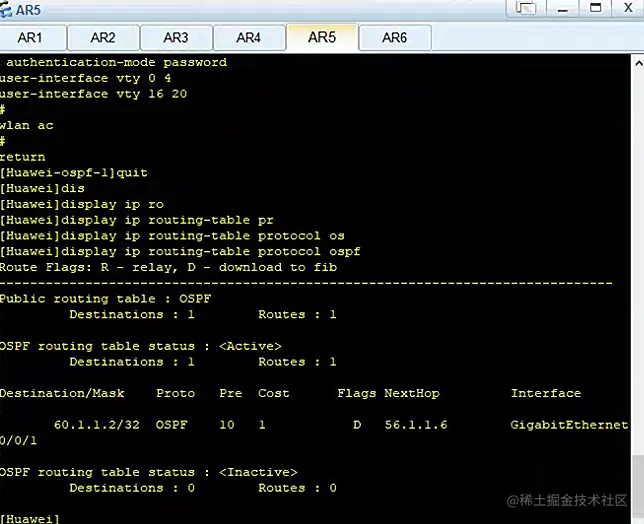
Task: Click the 'wlan ac' line
Action: [27, 125]
